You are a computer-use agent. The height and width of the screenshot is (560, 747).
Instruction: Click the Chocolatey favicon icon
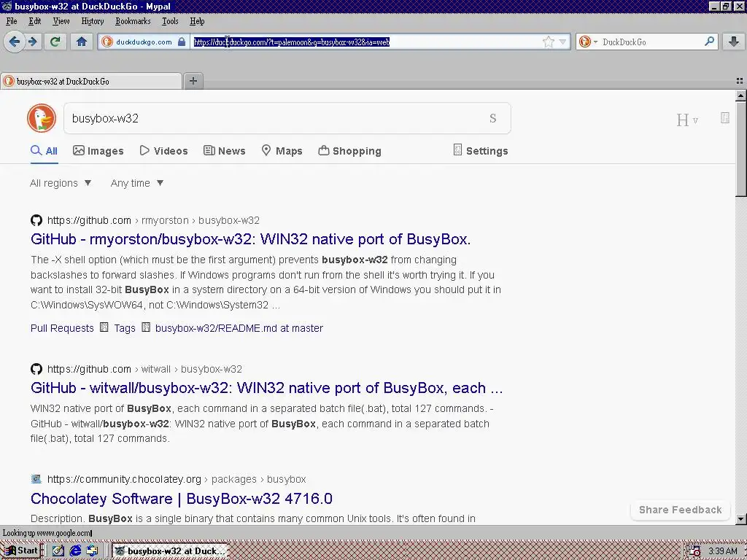coord(36,479)
